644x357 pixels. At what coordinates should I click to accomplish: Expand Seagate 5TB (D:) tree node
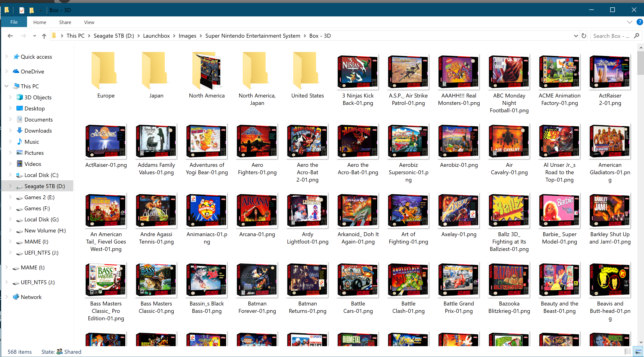10,186
